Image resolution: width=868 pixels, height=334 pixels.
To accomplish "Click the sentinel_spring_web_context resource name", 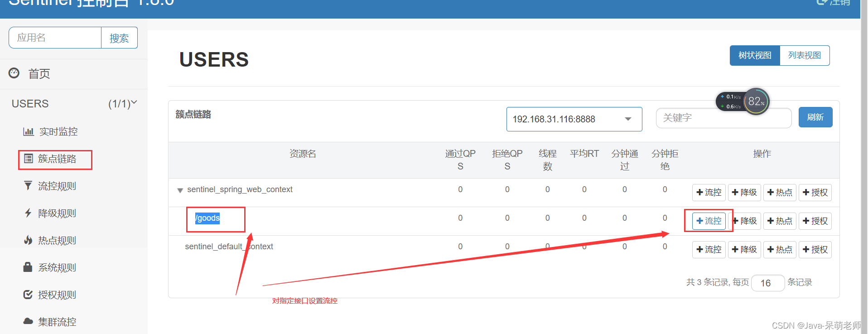I will coord(240,189).
